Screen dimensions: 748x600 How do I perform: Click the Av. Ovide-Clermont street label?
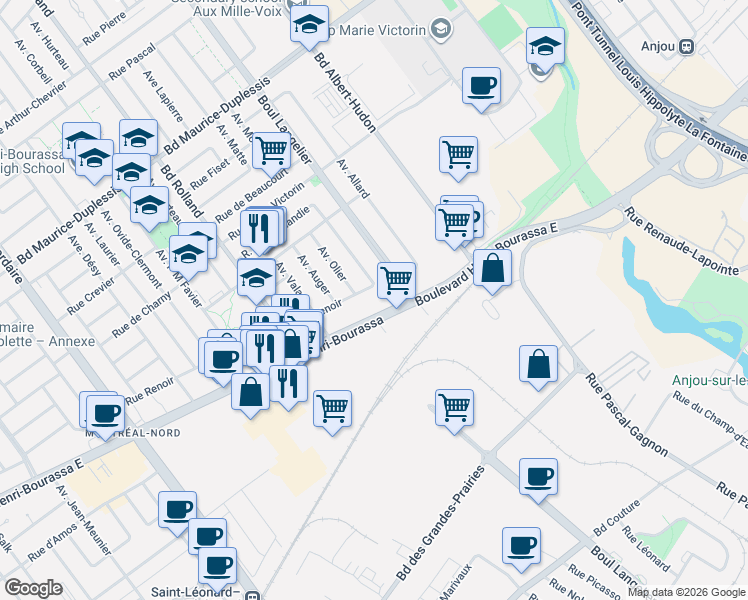point(132,250)
